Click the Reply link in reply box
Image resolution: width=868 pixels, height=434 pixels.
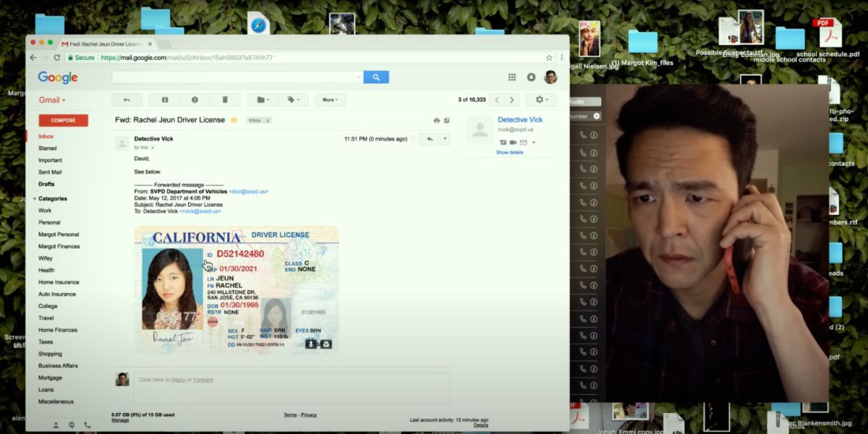(178, 380)
